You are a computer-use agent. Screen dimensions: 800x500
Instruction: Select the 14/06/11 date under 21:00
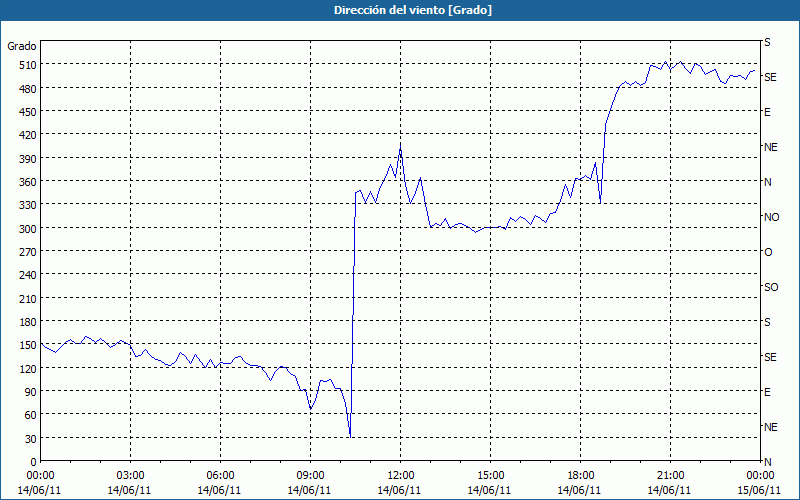pyautogui.click(x=669, y=491)
